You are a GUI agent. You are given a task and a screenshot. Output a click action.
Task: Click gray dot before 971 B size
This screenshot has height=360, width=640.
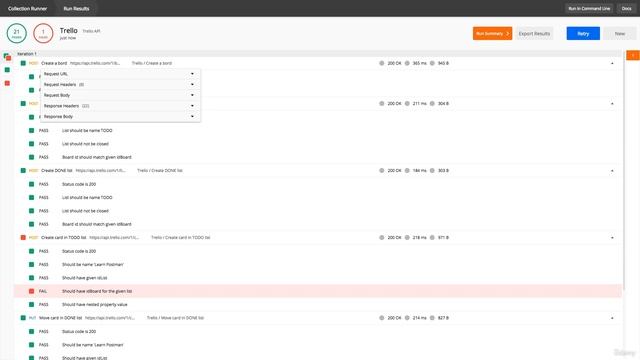click(x=432, y=238)
